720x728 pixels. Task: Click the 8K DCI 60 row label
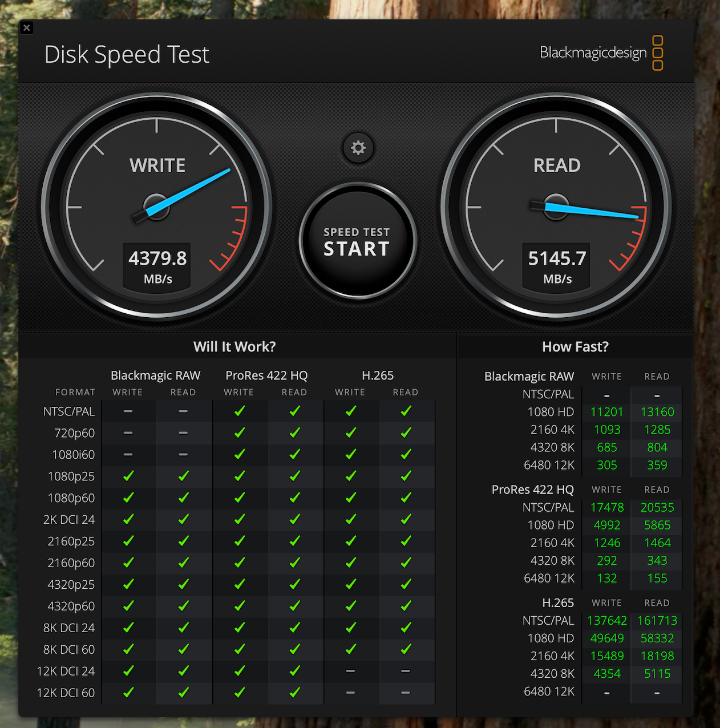[x=69, y=650]
